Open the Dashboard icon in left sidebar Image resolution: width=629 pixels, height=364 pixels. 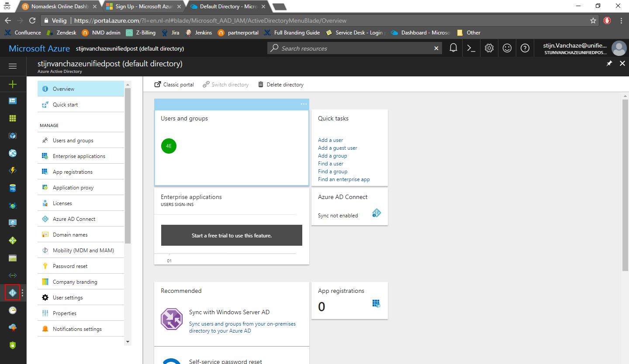pos(13,101)
